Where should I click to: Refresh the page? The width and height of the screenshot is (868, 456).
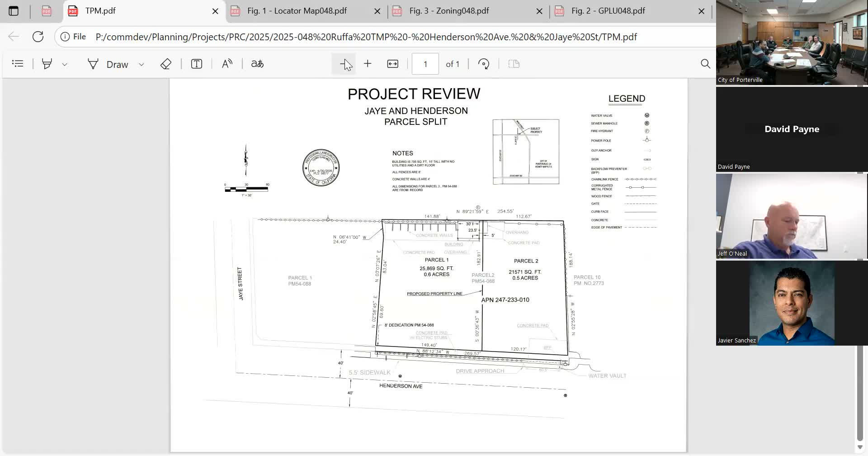[x=38, y=37]
